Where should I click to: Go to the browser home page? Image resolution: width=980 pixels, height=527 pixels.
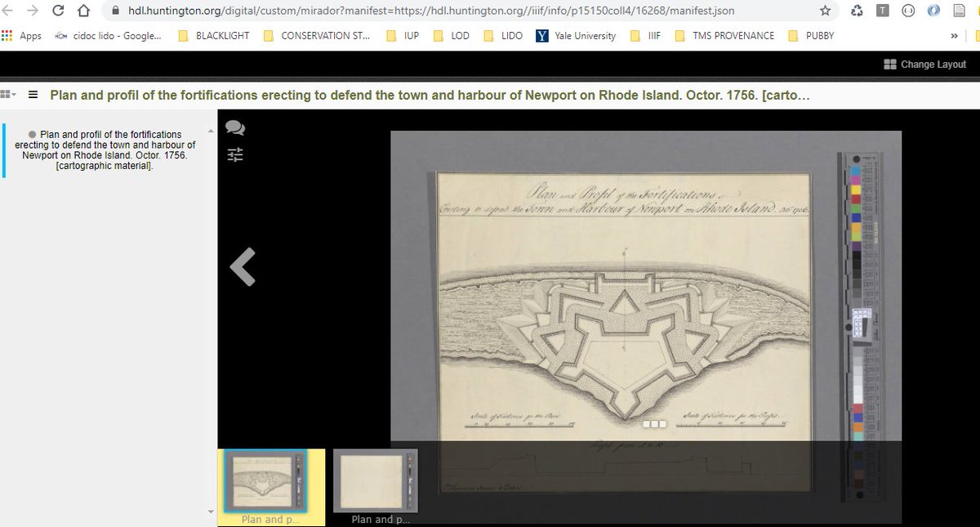[84, 11]
